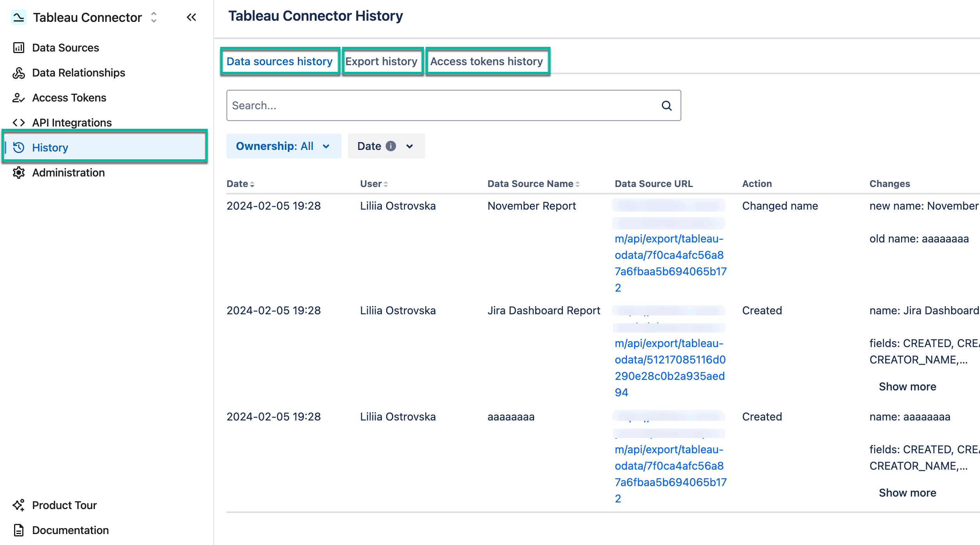This screenshot has width=980, height=545.
Task: Open the Documentation page icon
Action: click(19, 530)
